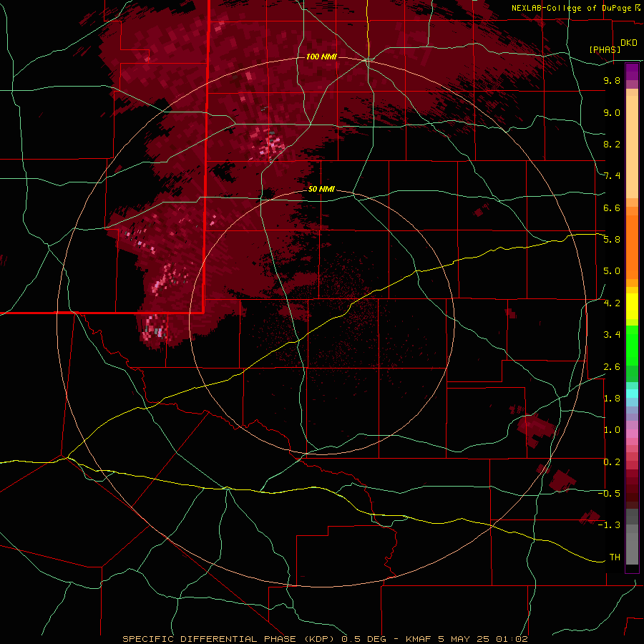Screen dimensions: 644x644
Task: Click the 1.8 scale value
Action: tap(612, 399)
